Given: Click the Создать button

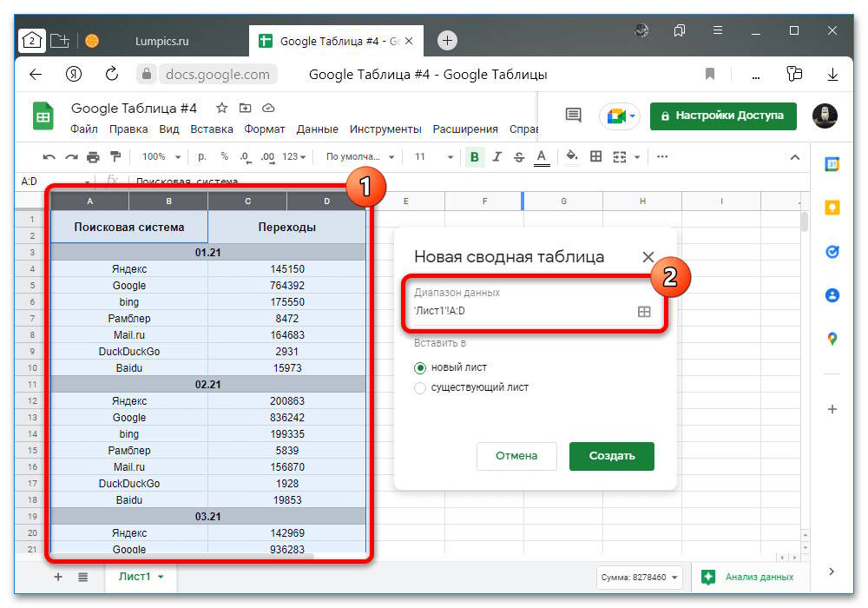Looking at the screenshot, I should [612, 456].
